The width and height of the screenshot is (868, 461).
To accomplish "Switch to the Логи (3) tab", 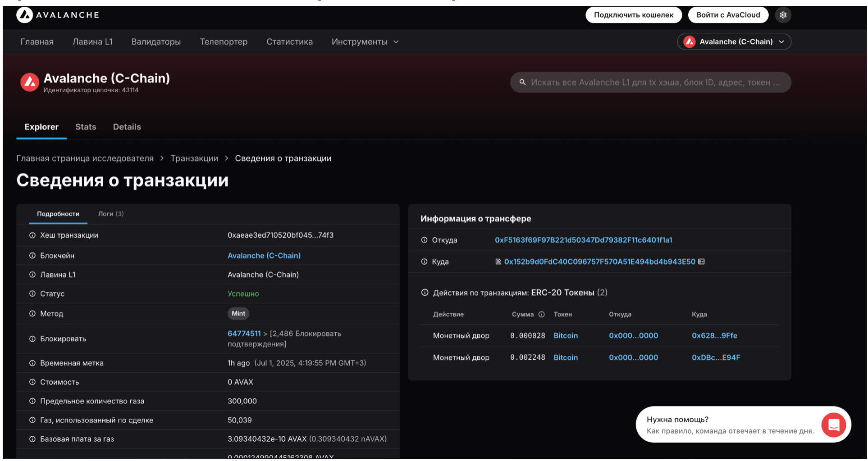I will (111, 214).
